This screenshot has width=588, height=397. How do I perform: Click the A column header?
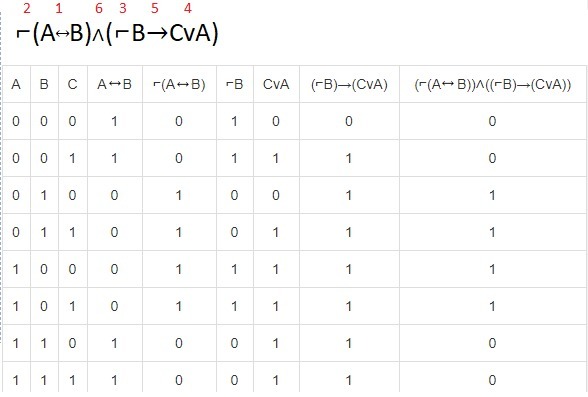[x=16, y=84]
